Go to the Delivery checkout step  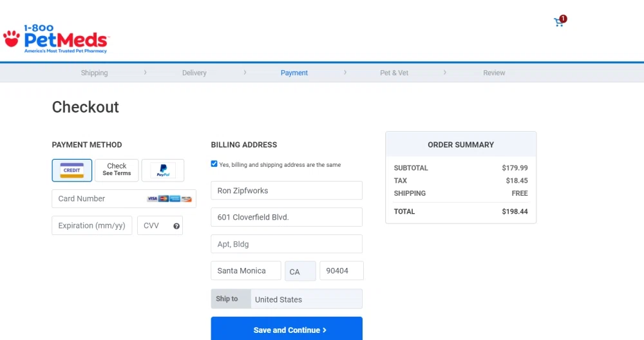(194, 73)
